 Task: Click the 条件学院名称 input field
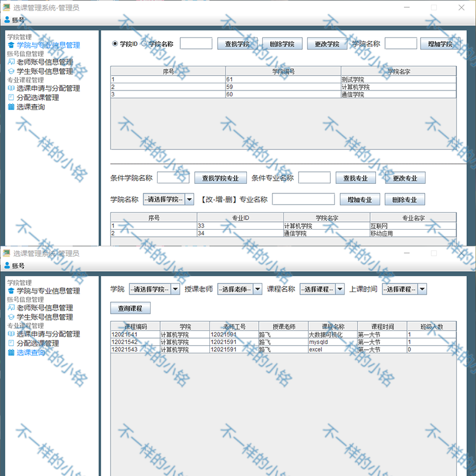pos(173,177)
